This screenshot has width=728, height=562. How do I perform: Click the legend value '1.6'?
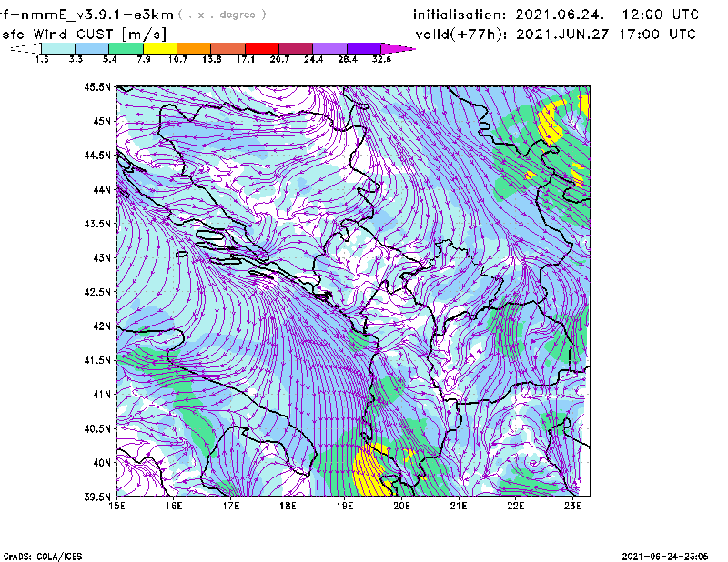(x=42, y=59)
